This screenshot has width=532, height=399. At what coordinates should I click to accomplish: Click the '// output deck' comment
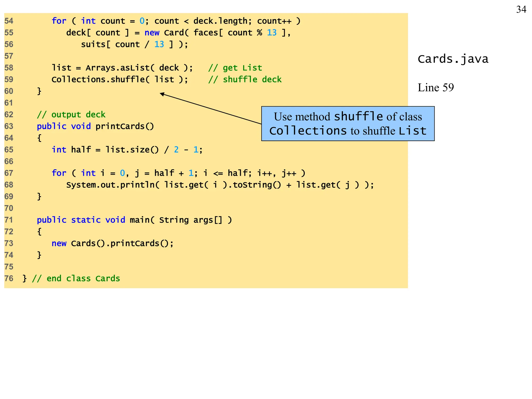coord(71,115)
